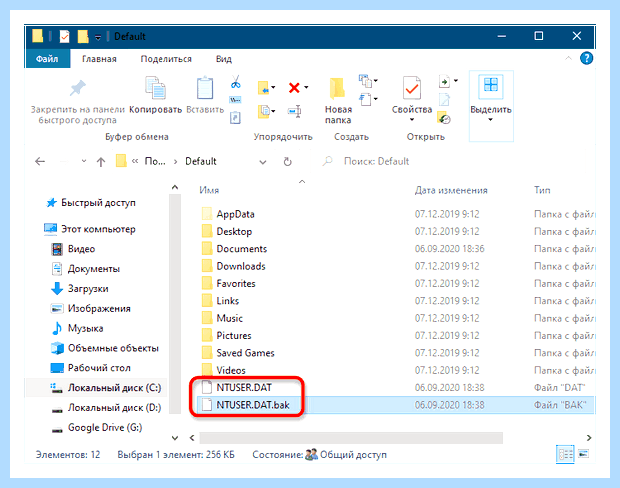Image resolution: width=620 pixels, height=488 pixels.
Task: Open the Выделить dropdown arrow
Action: [x=490, y=119]
